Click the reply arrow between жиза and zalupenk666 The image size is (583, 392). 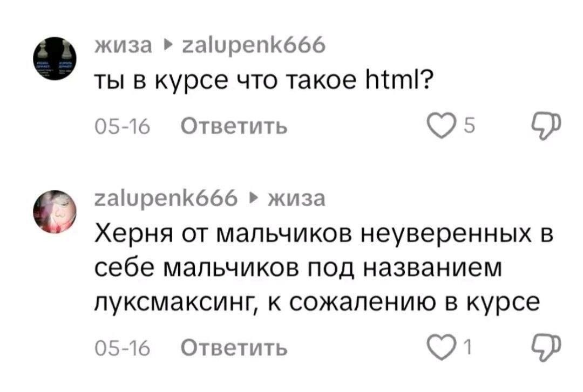168,46
